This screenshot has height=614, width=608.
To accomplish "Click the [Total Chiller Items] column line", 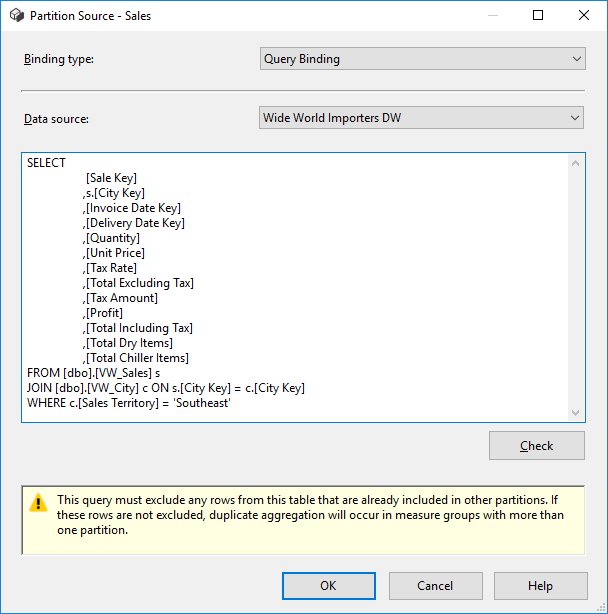I will [x=138, y=358].
